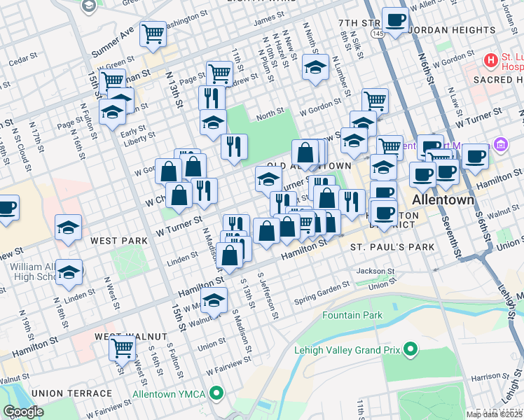Select school marker at William Allen High School
The height and width of the screenshot is (420, 524).
68,272
